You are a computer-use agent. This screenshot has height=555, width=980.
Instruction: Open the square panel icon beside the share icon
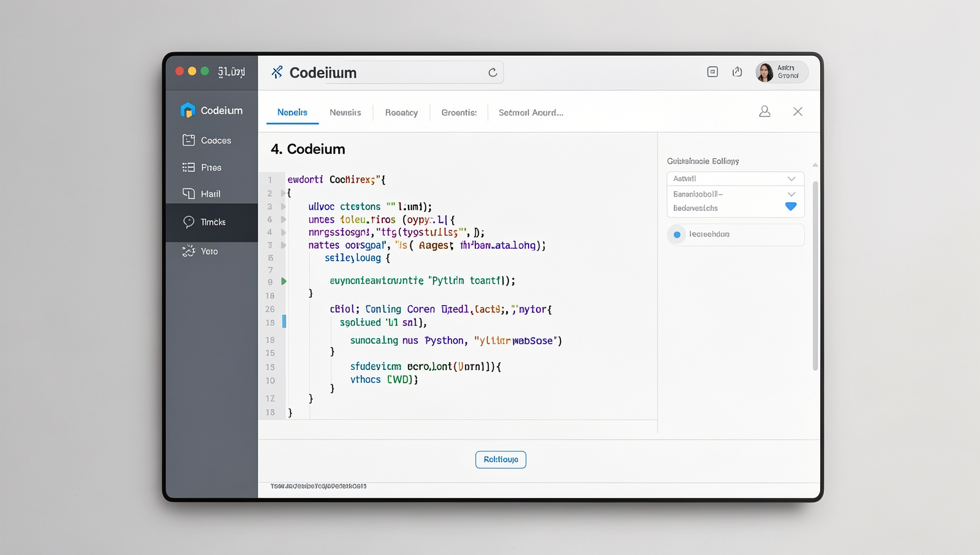pos(712,72)
